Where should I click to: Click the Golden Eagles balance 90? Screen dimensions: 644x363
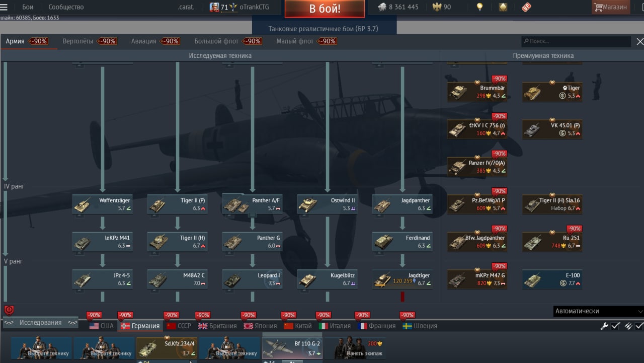(x=442, y=7)
